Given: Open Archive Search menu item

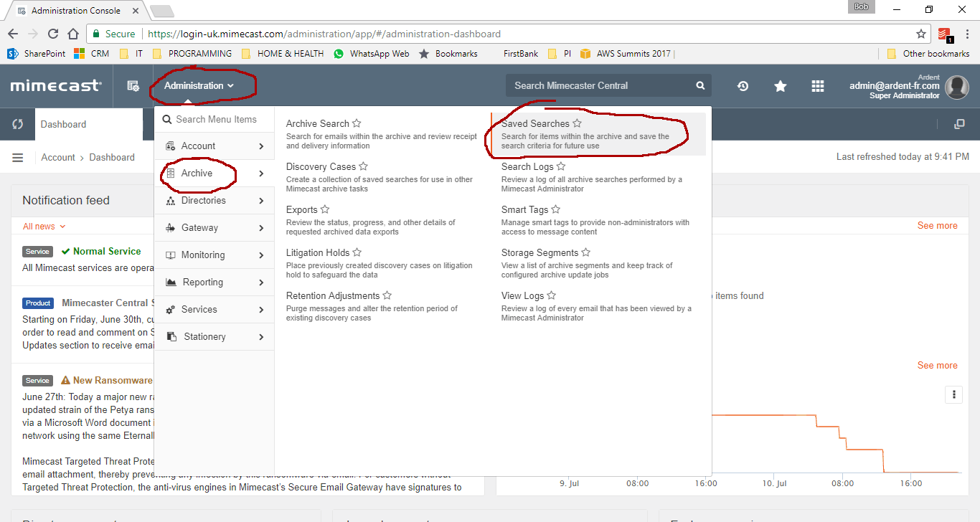Looking at the screenshot, I should click(317, 123).
